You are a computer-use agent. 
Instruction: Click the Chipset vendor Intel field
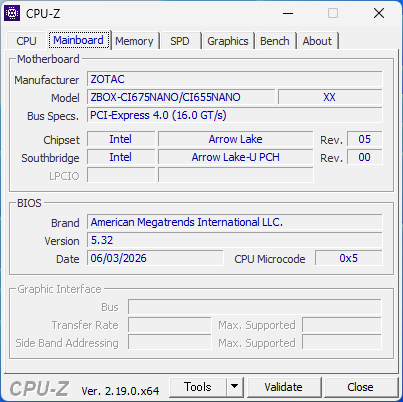pos(121,139)
